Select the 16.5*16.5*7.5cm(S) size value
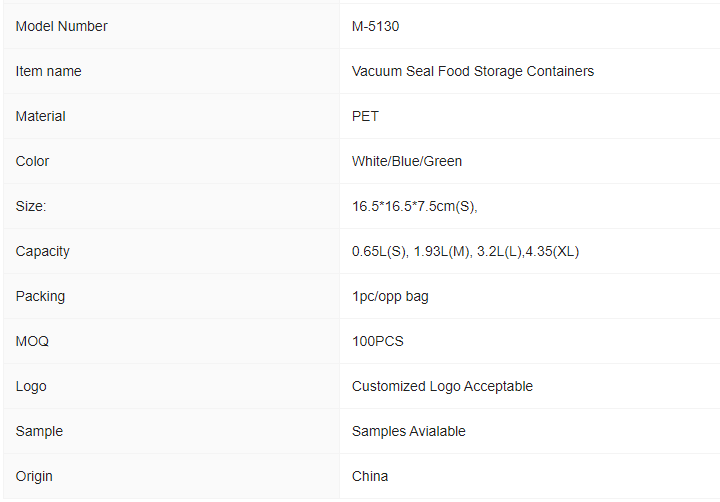Screen dimensions: 720x502 click(x=414, y=206)
